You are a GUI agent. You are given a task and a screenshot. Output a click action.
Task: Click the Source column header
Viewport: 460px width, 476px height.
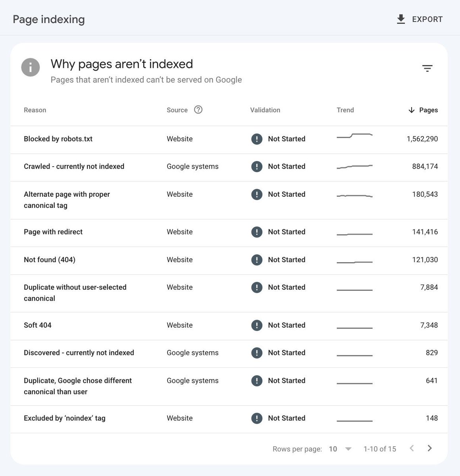pos(177,110)
